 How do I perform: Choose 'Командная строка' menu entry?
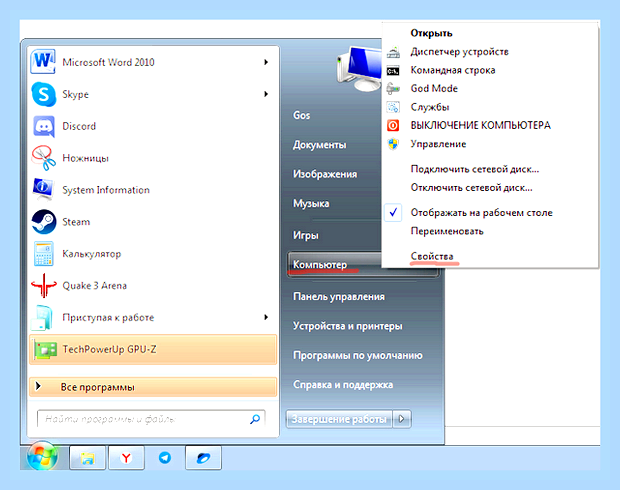[x=453, y=70]
